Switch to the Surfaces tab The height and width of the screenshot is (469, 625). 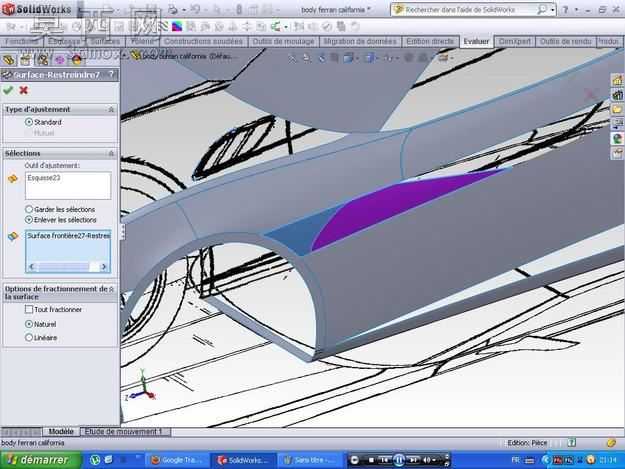tap(105, 41)
